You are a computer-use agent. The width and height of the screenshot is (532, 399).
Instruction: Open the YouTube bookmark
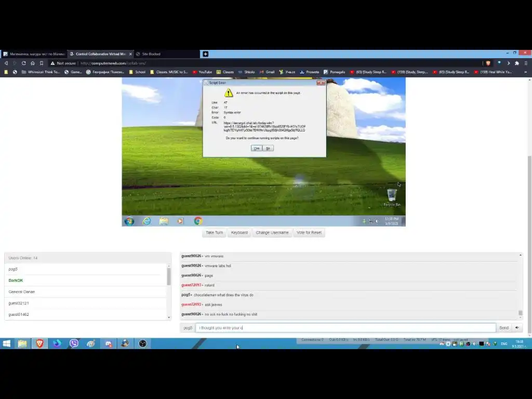coord(202,72)
